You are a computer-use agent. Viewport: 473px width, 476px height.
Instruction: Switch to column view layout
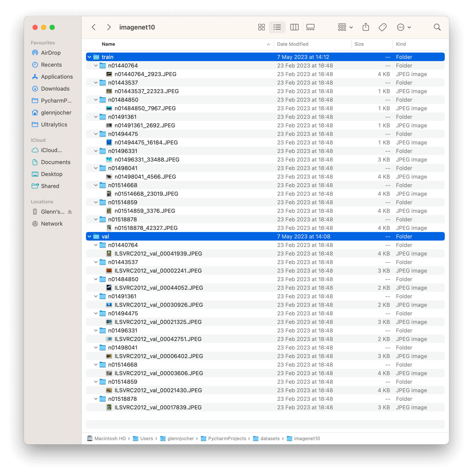point(294,27)
